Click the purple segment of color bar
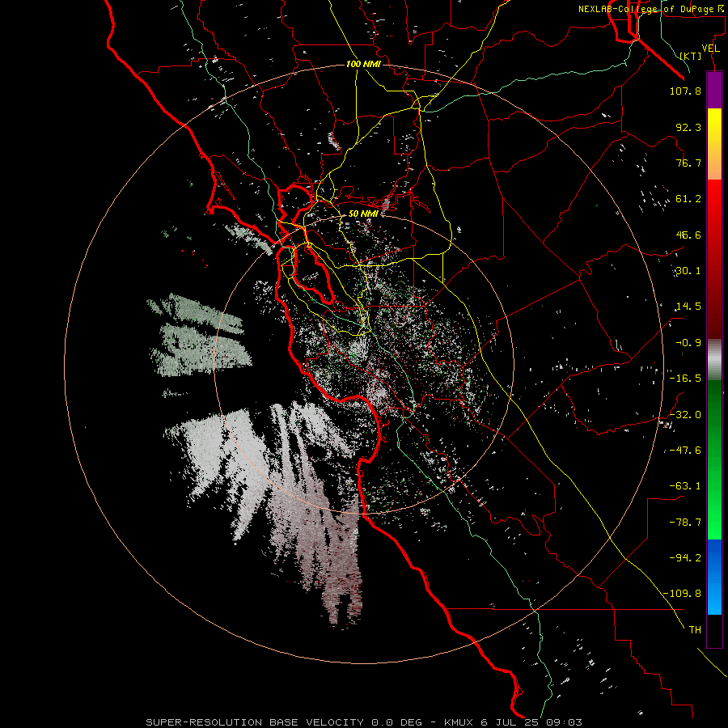This screenshot has height=728, width=728. coord(714,90)
